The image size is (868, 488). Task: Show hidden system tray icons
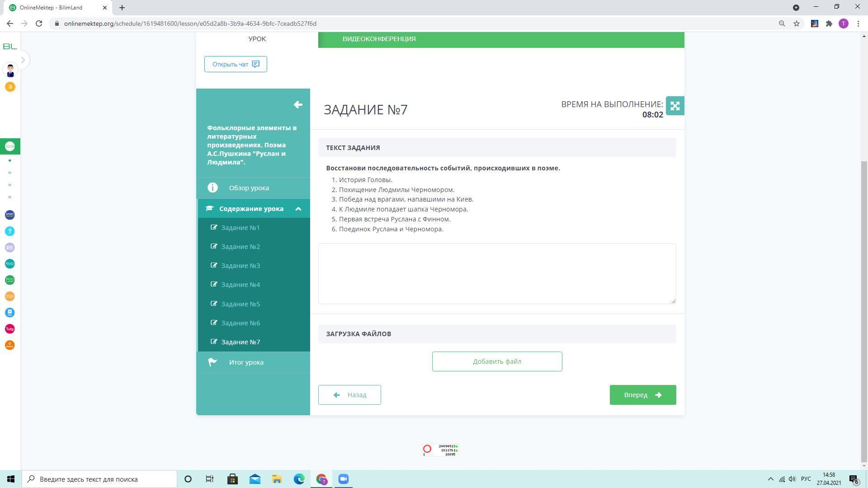(770, 479)
